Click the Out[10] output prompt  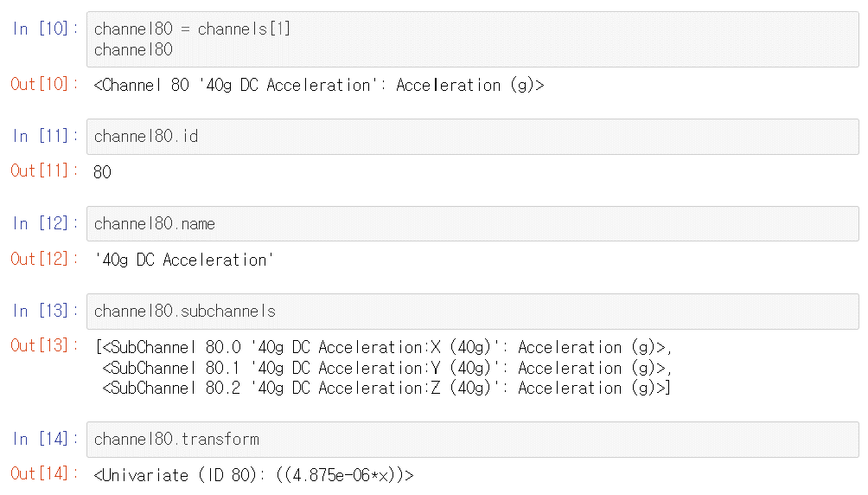pyautogui.click(x=45, y=85)
